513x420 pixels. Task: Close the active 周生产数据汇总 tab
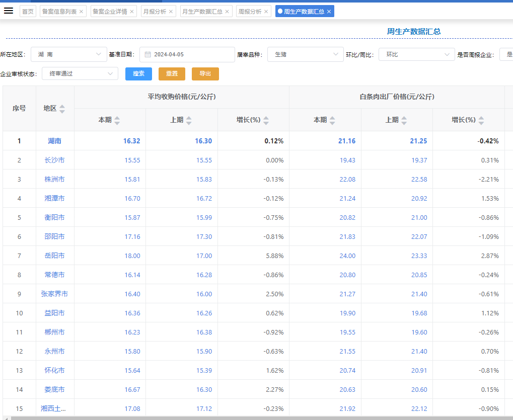point(329,12)
